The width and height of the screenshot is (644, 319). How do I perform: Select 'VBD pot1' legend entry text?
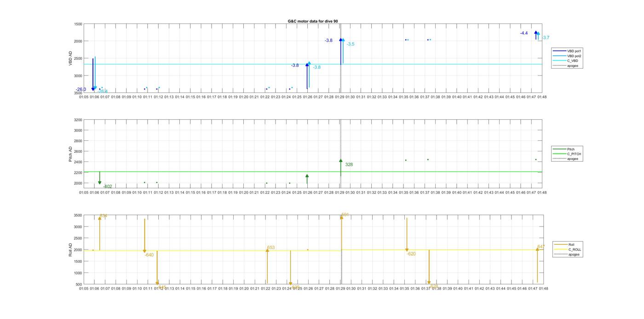coord(575,51)
